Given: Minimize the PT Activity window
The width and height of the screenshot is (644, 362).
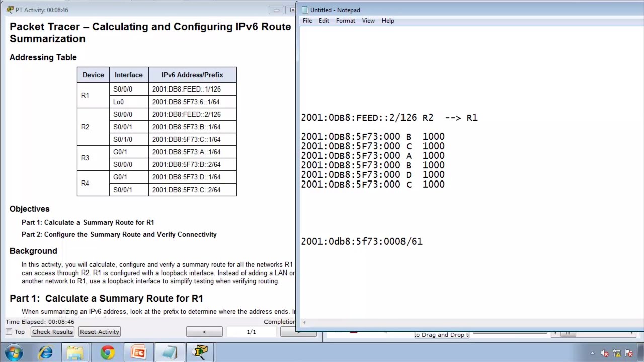Looking at the screenshot, I should tap(276, 10).
